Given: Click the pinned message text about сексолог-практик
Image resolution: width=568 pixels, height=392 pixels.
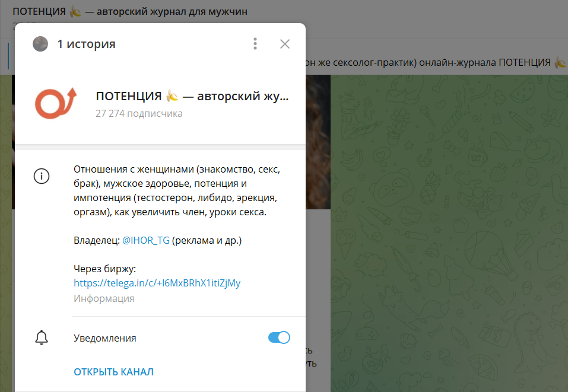Looking at the screenshot, I should [x=434, y=63].
